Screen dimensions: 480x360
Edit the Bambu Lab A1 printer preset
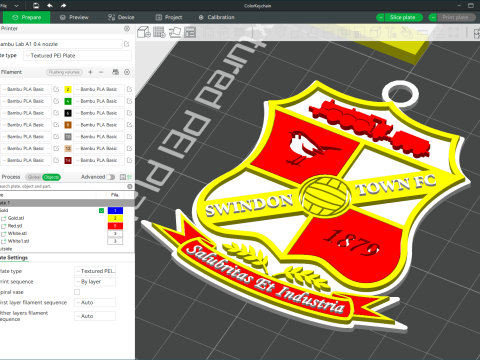(127, 44)
